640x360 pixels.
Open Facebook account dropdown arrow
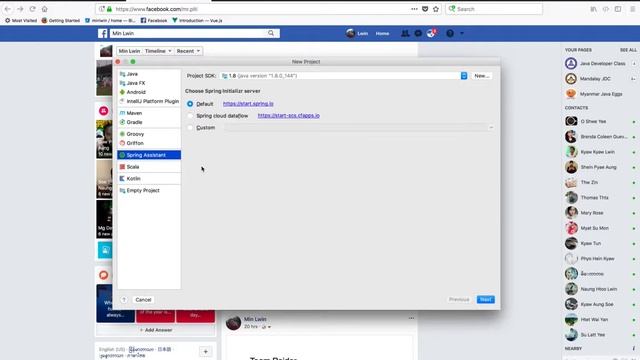(462, 33)
